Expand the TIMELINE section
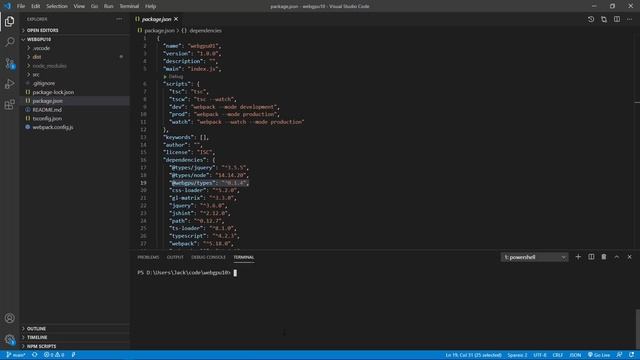The image size is (640, 360). [37, 337]
